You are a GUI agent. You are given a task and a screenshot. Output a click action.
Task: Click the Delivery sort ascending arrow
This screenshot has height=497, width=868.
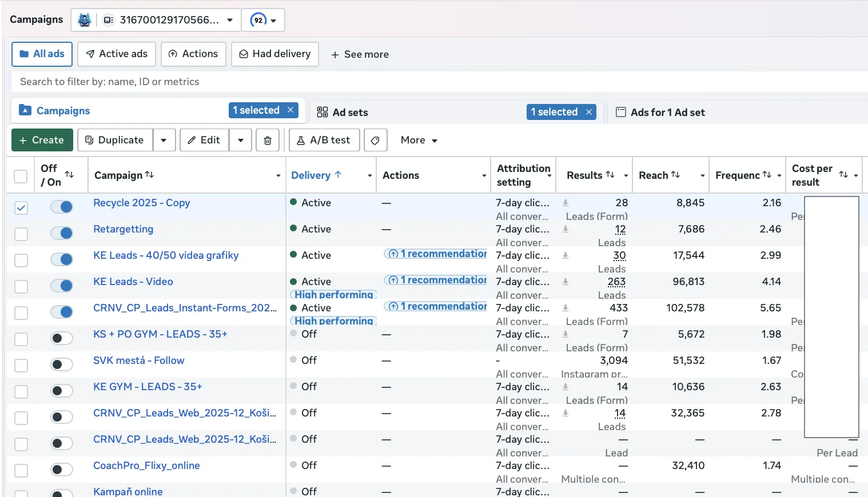[x=338, y=174]
